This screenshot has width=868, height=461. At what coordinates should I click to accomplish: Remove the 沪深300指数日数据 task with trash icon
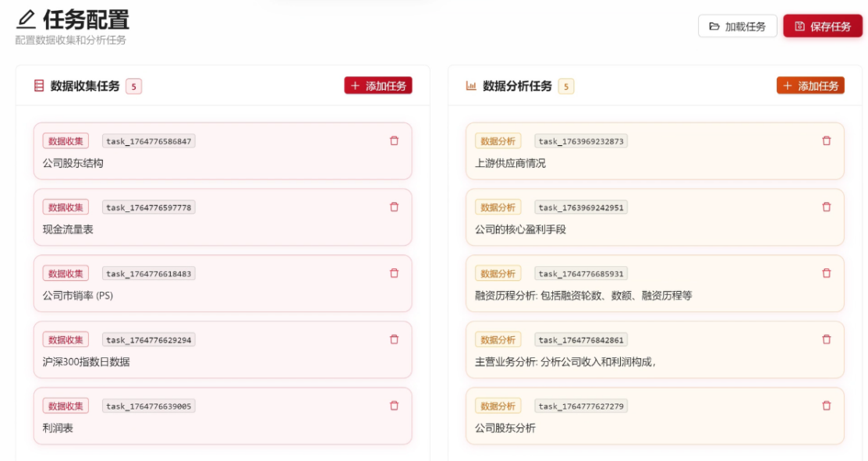pyautogui.click(x=394, y=340)
